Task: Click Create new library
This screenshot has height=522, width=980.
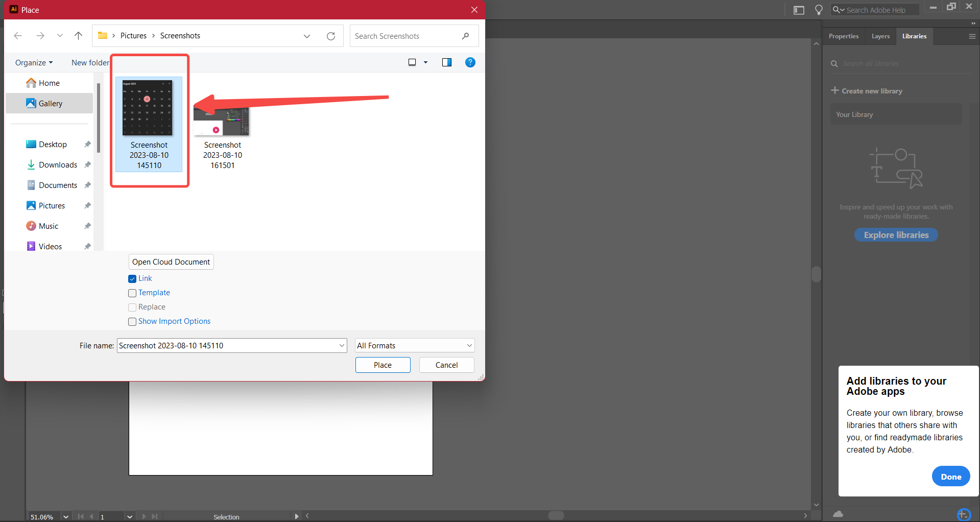Action: click(867, 91)
